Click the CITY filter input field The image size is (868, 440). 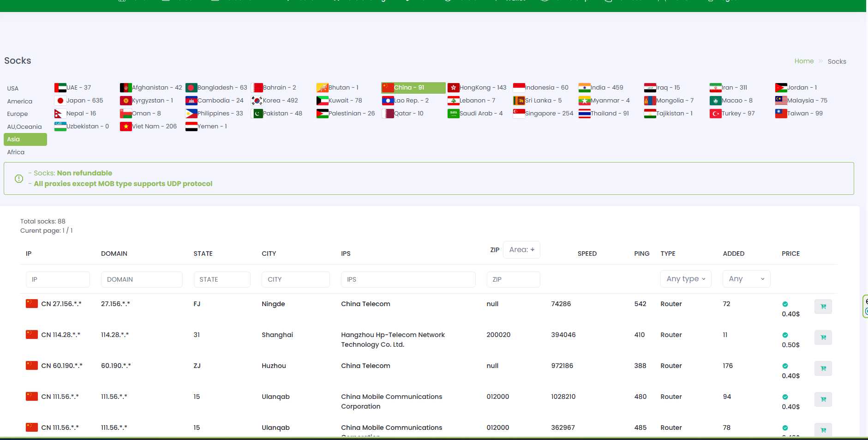pyautogui.click(x=295, y=280)
